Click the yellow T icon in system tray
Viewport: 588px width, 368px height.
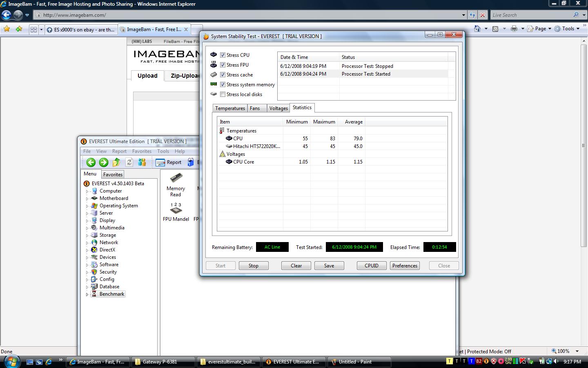[x=450, y=361]
